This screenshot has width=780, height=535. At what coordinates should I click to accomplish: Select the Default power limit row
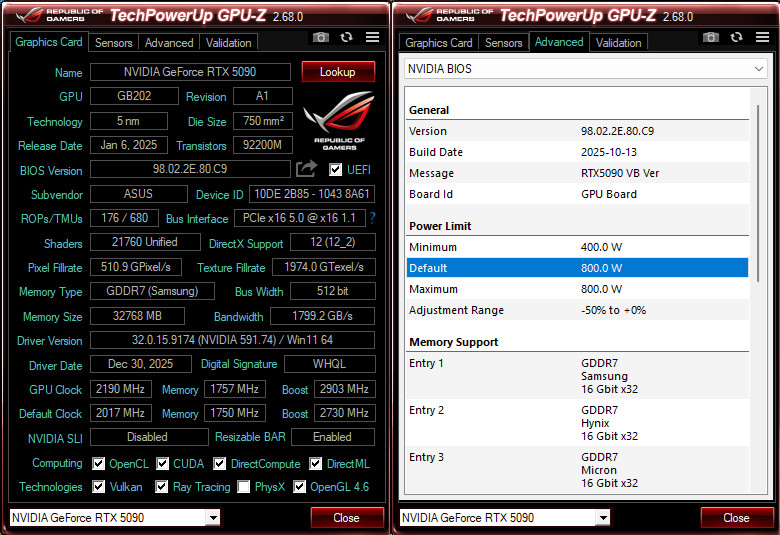pos(577,268)
